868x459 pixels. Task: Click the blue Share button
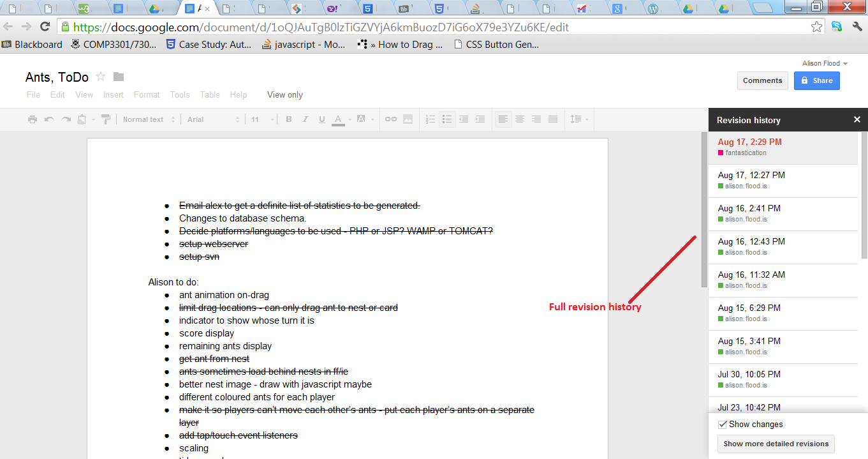coord(816,80)
